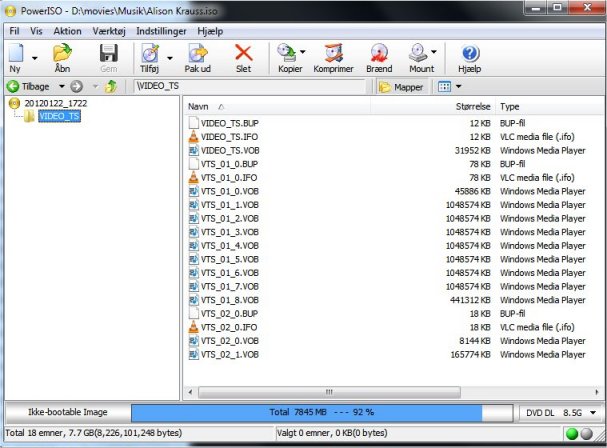607x448 pixels.
Task: Click the Åbn open file icon
Action: coord(62,53)
